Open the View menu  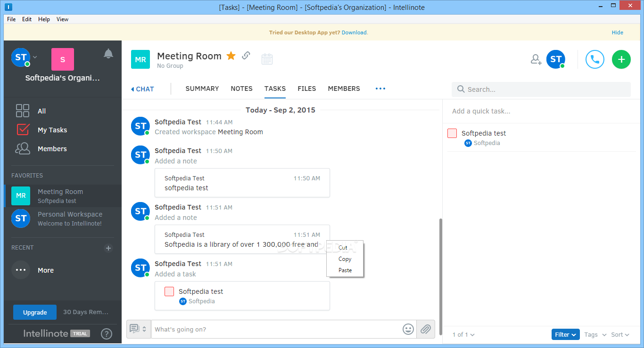click(x=62, y=19)
